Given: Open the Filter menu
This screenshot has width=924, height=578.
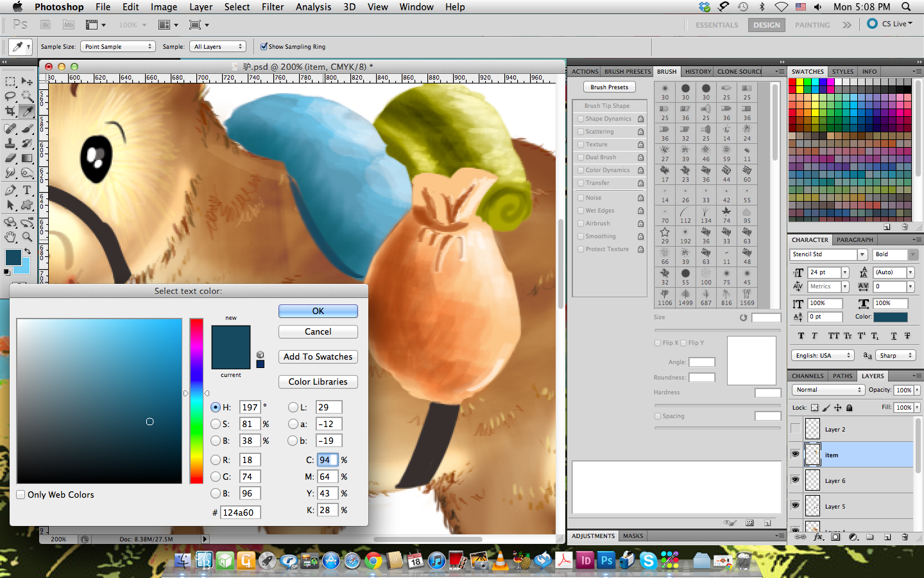Looking at the screenshot, I should tap(273, 7).
